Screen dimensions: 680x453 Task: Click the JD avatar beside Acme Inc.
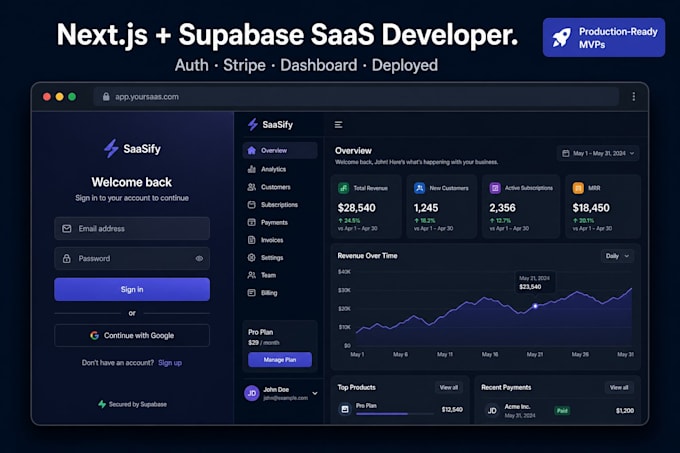pyautogui.click(x=492, y=410)
